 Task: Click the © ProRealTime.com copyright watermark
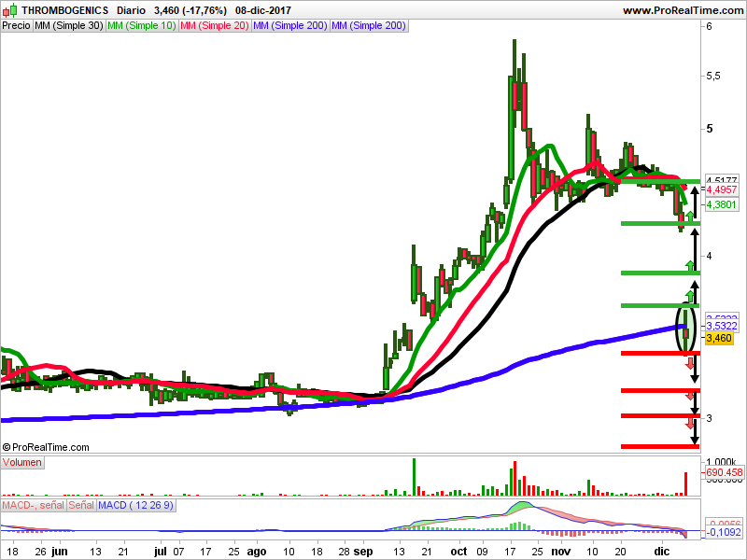(46, 447)
